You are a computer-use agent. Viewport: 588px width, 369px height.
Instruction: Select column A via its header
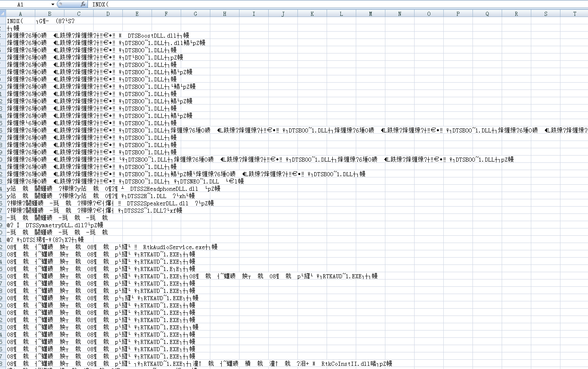pyautogui.click(x=20, y=14)
